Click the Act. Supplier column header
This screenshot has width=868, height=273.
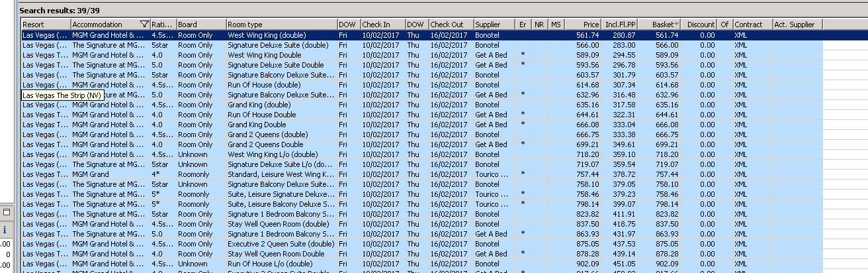[x=797, y=25]
